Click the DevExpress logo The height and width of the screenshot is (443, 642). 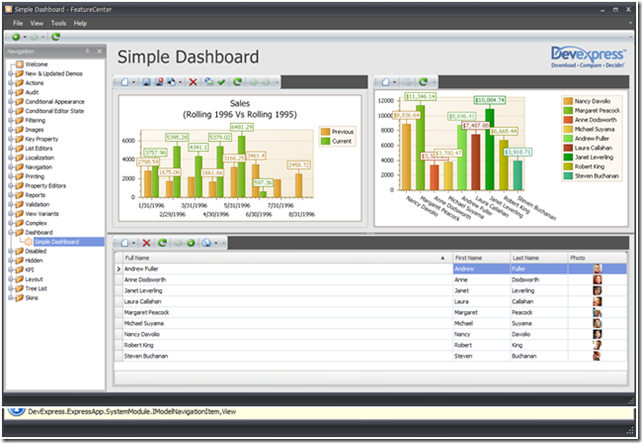pyautogui.click(x=588, y=57)
